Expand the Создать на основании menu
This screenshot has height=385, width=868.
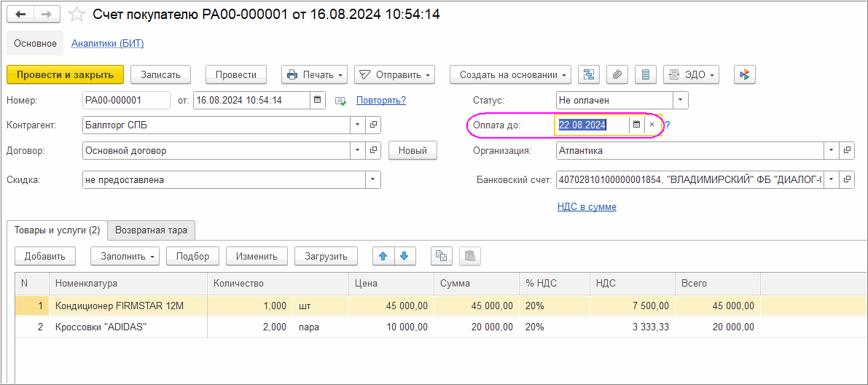pyautogui.click(x=510, y=74)
